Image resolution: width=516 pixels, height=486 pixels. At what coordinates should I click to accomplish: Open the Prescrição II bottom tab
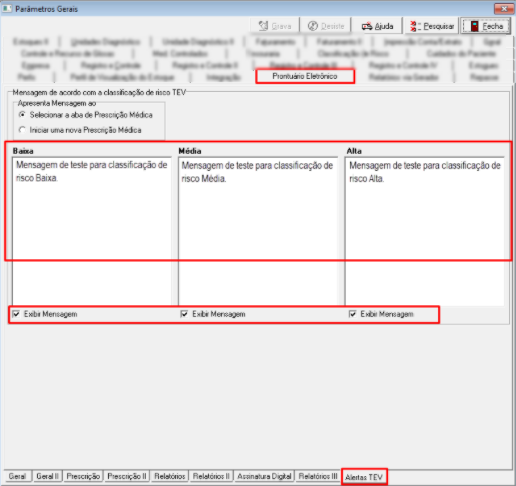(127, 476)
